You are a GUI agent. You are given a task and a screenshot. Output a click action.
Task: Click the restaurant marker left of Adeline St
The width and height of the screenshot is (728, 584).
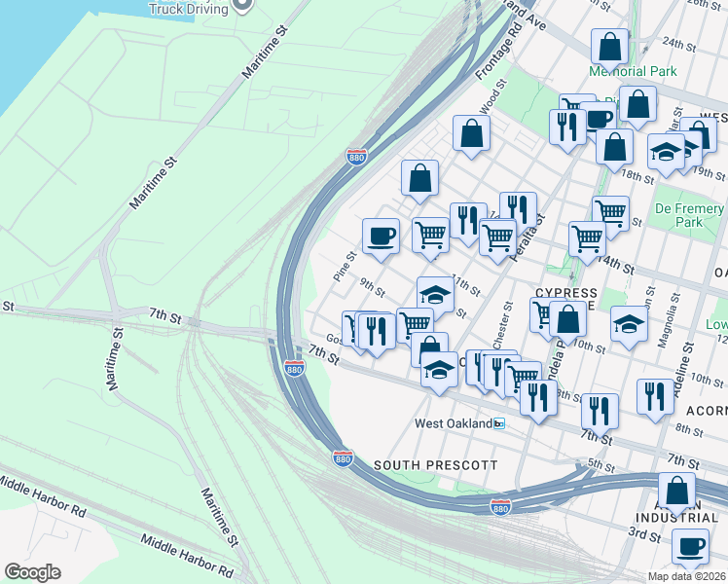click(x=655, y=398)
